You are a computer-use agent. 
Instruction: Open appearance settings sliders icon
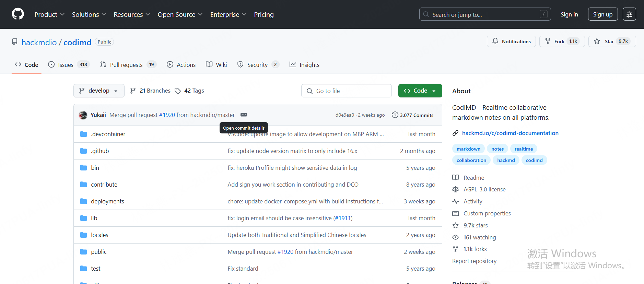point(629,14)
